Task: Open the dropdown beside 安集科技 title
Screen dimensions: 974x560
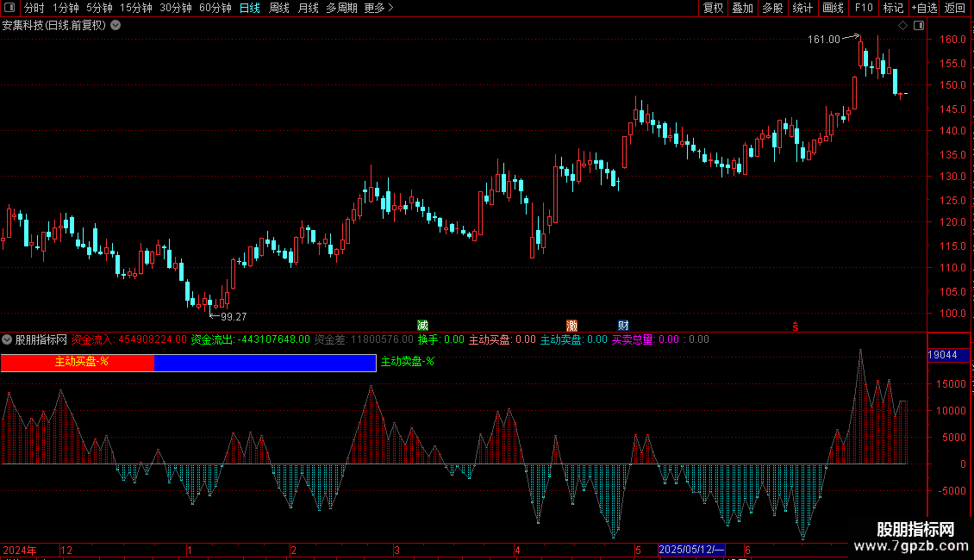Action: coord(116,26)
